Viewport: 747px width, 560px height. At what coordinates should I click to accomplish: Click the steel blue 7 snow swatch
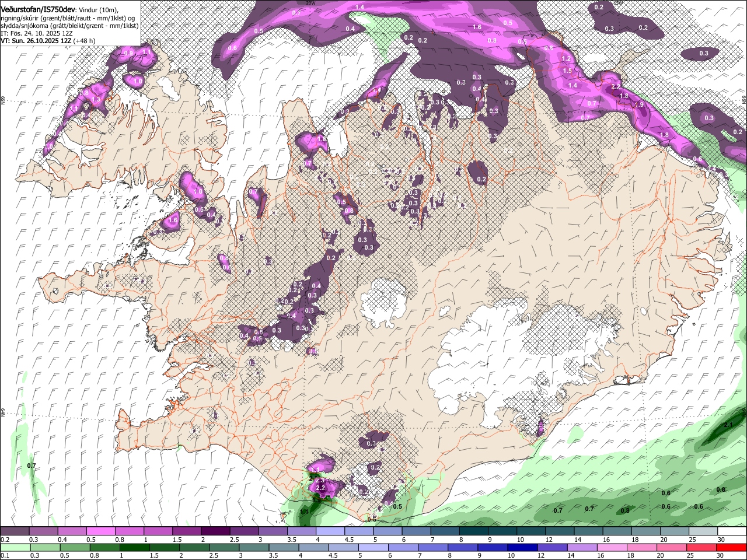click(x=445, y=531)
